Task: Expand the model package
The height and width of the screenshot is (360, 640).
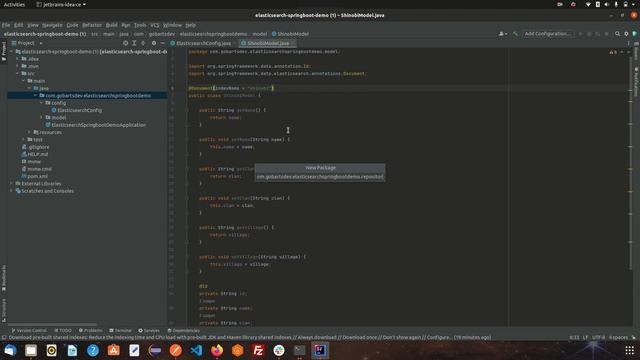Action: (41, 118)
